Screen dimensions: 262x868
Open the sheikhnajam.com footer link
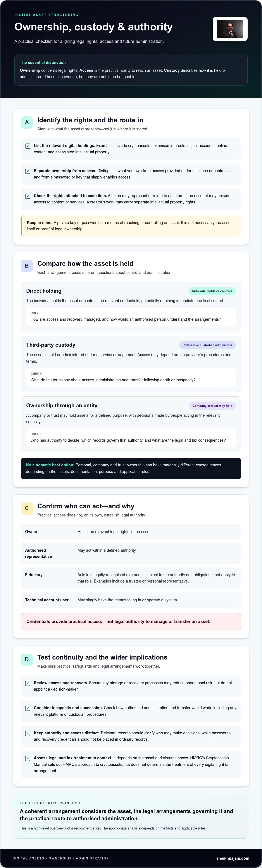(x=233, y=858)
